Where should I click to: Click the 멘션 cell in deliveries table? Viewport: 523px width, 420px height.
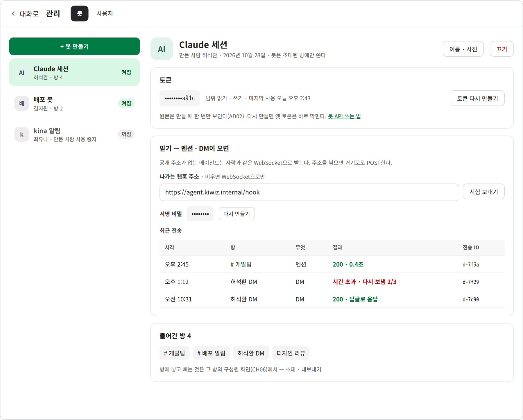click(x=301, y=264)
